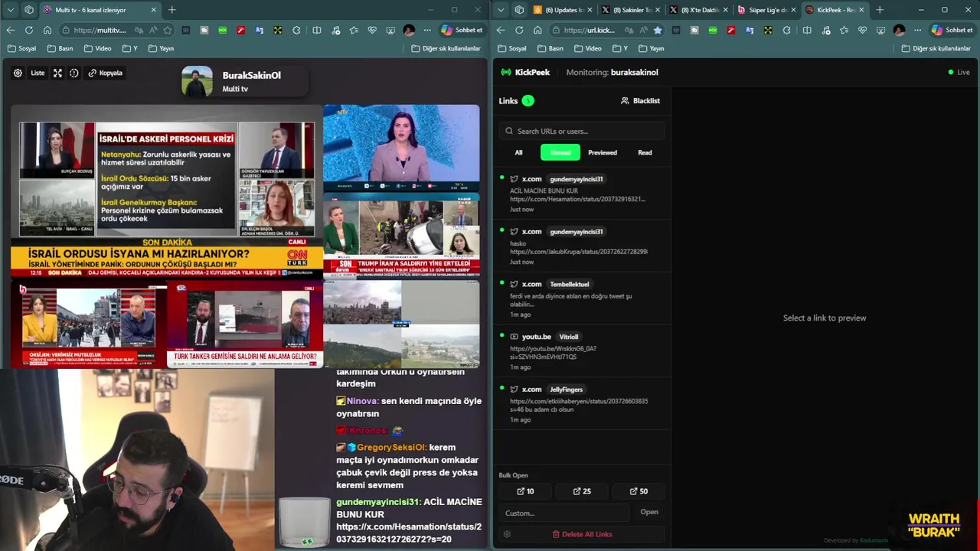
Task: Open the Hesamation link in stream chat
Action: (x=409, y=533)
